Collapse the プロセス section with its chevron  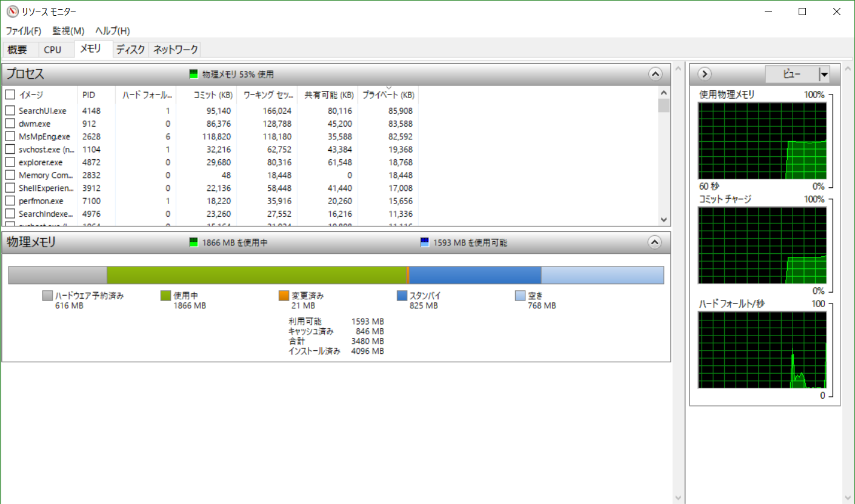[655, 74]
